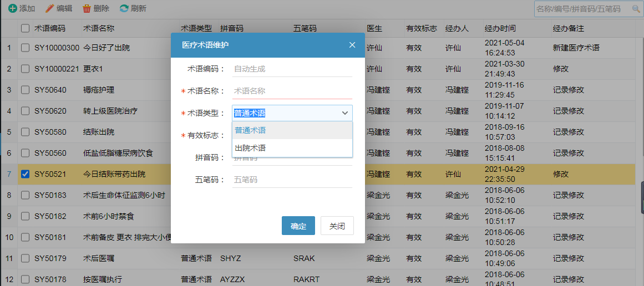Click the SRAK wubi code cell
Image resolution: width=644 pixels, height=286 pixels.
[304, 258]
